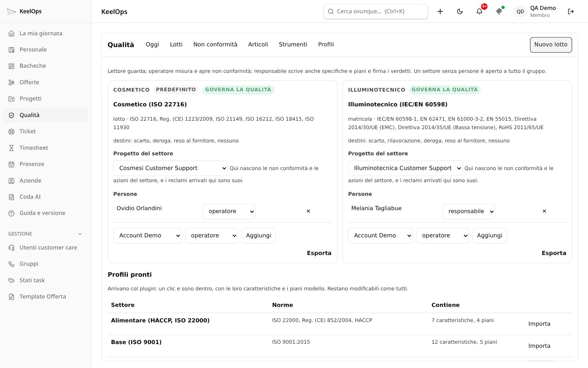
Task: Click the connection status icon with green dot
Action: pos(499,11)
